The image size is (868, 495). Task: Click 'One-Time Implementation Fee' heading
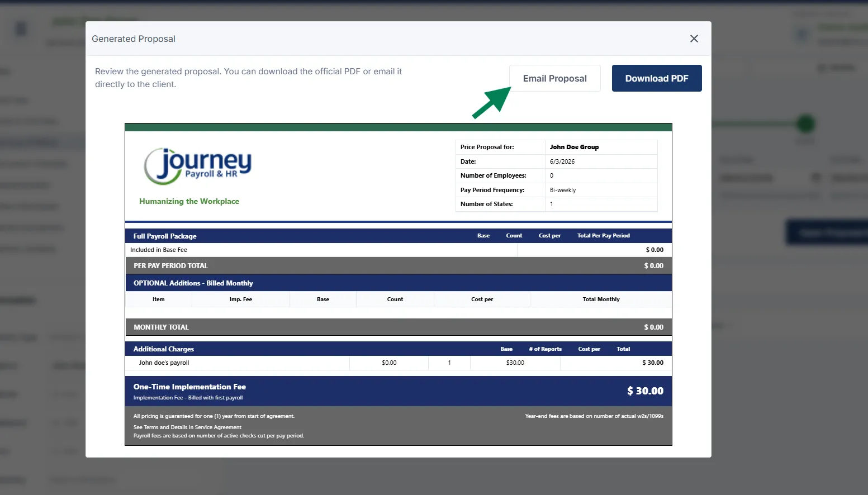click(x=189, y=387)
